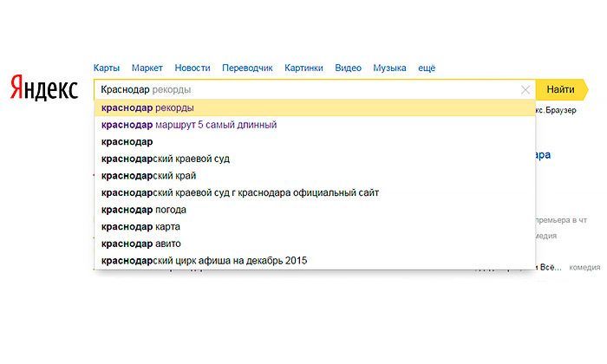
Task: Choose the plain краснодар suggestion
Action: pyautogui.click(x=315, y=142)
